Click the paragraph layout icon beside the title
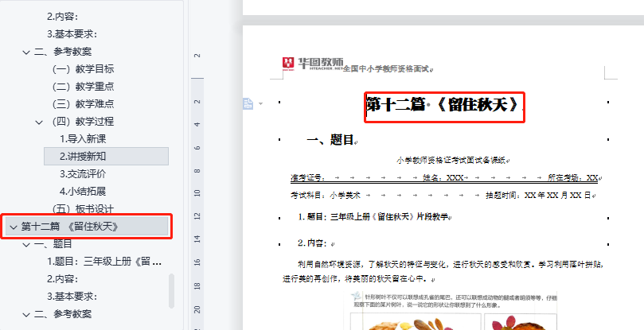 [x=246, y=103]
